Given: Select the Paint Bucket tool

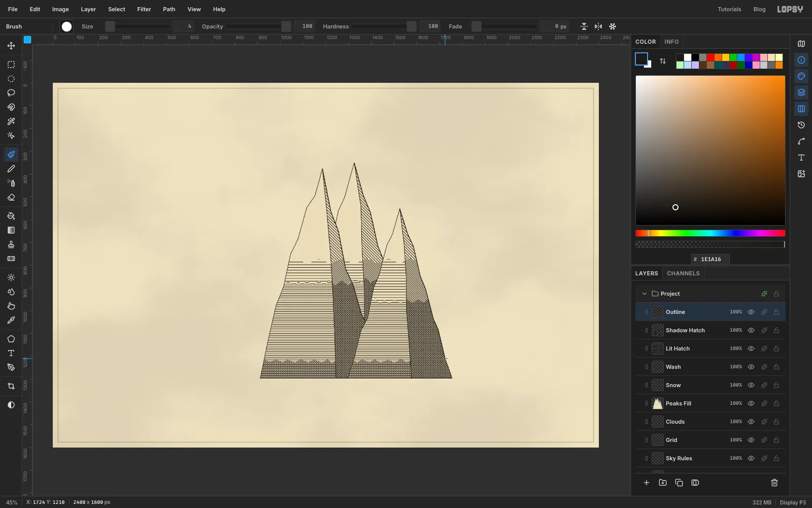Looking at the screenshot, I should tap(11, 216).
